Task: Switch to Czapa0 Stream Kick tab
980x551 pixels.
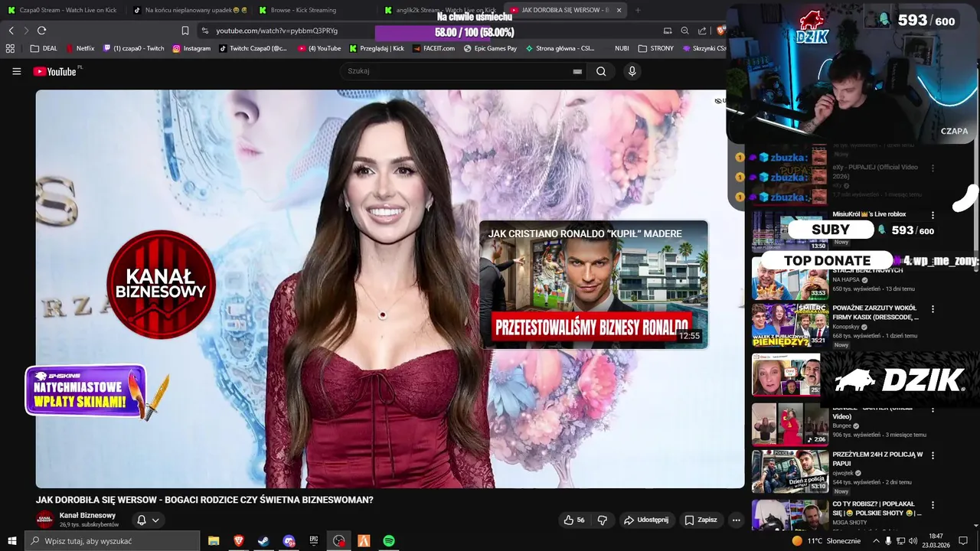Action: 63,10
